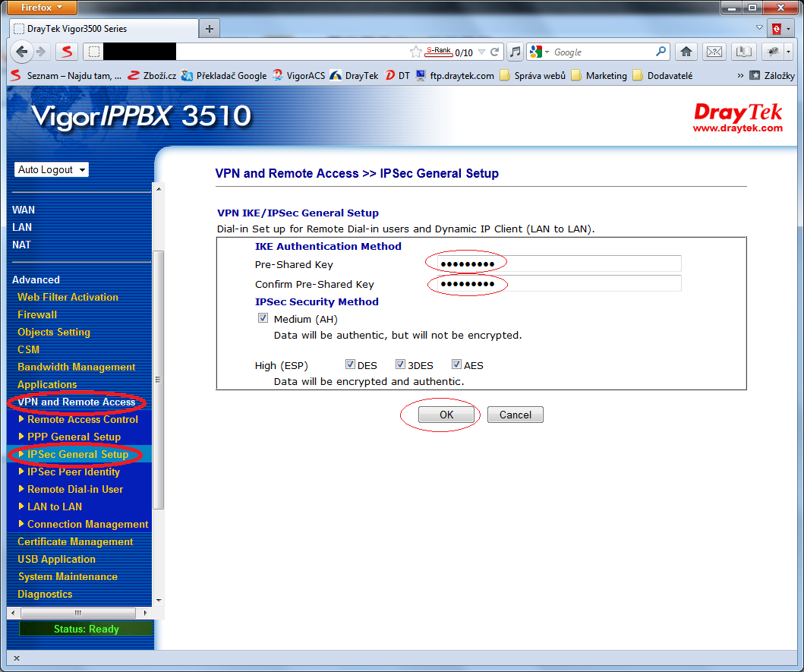Open the mail envelope toolbar icon
The image size is (804, 672).
pos(714,52)
